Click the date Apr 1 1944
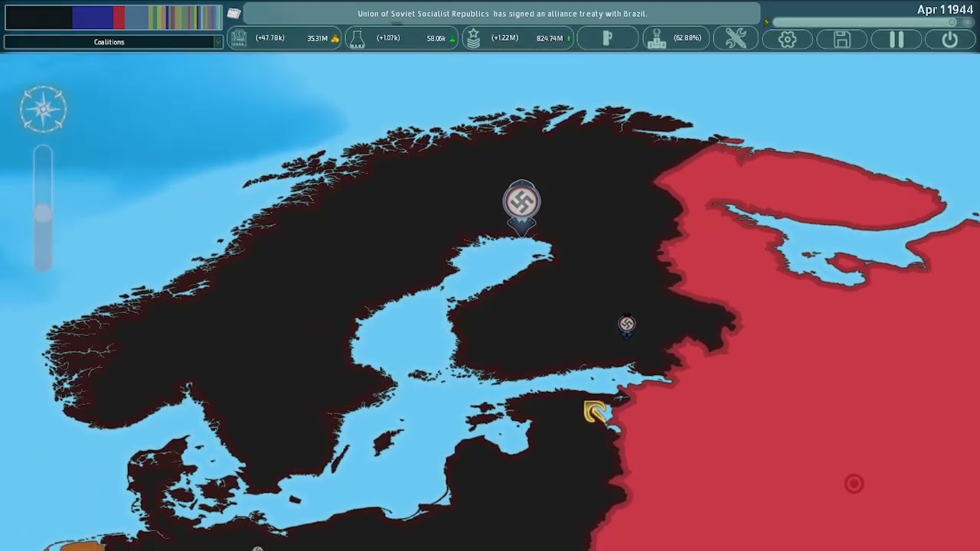Viewport: 980px width, 551px height. 945,10
